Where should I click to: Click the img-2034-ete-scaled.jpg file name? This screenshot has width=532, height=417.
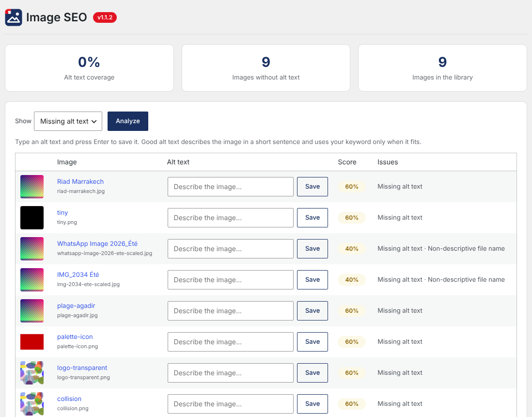(x=88, y=284)
